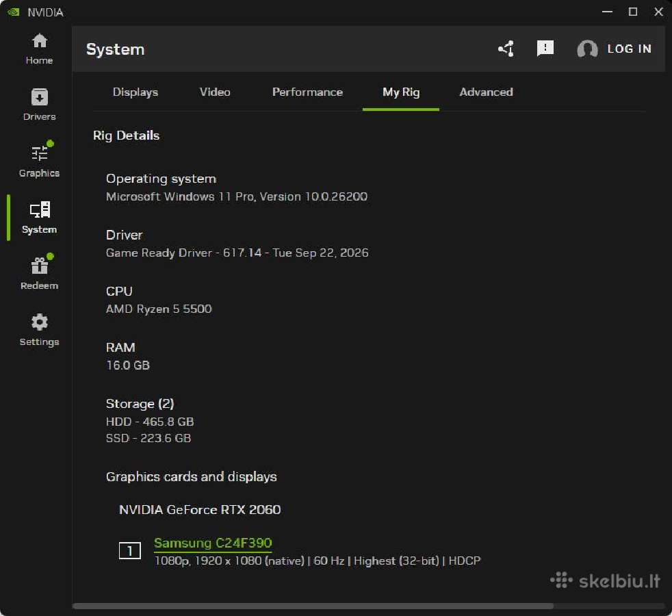The height and width of the screenshot is (616, 672).
Task: Select the My Rig tab
Action: 401,92
